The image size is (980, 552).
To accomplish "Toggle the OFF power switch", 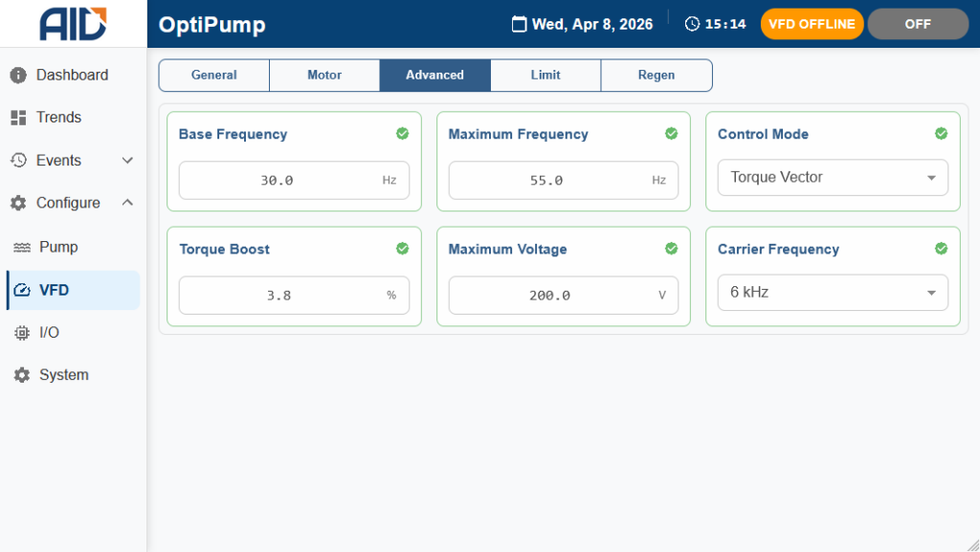I will point(918,24).
